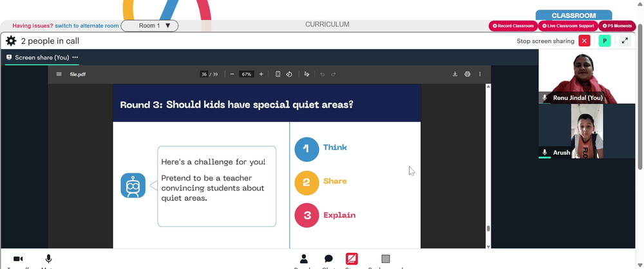Select the PDF draw annotation tool
This screenshot has width=644, height=269.
tap(307, 74)
